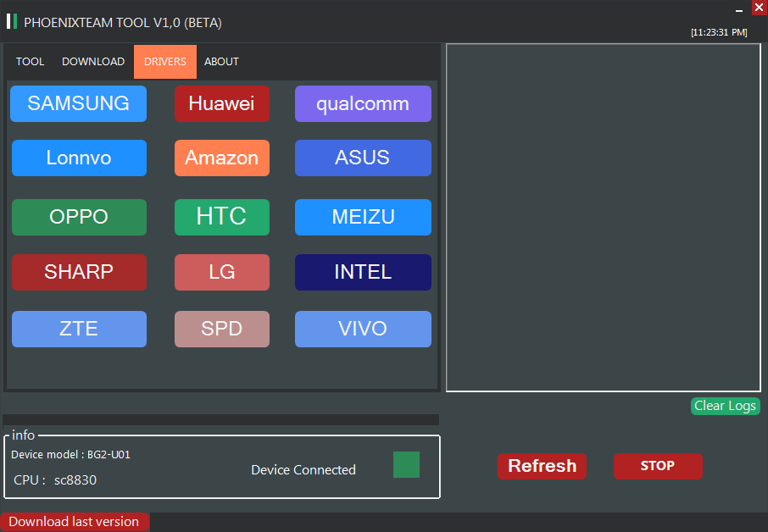
Task: Click the INTEL driver button
Action: tap(363, 272)
